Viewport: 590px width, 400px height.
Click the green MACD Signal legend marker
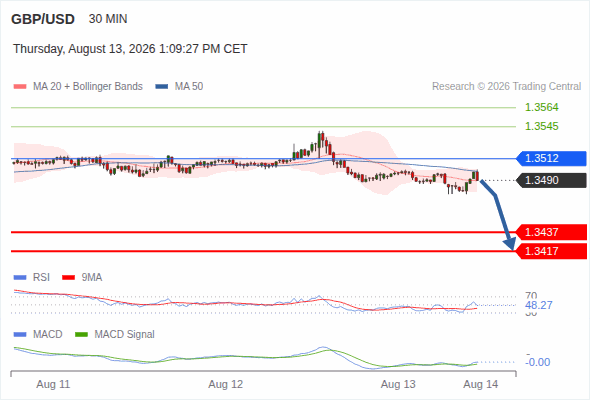pyautogui.click(x=81, y=335)
